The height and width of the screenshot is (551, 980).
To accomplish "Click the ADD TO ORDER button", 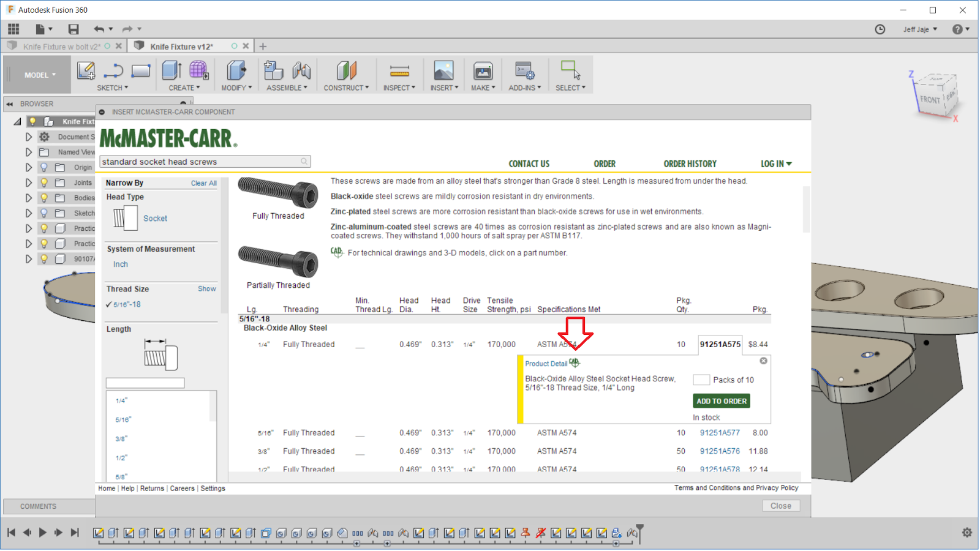I will tap(721, 400).
